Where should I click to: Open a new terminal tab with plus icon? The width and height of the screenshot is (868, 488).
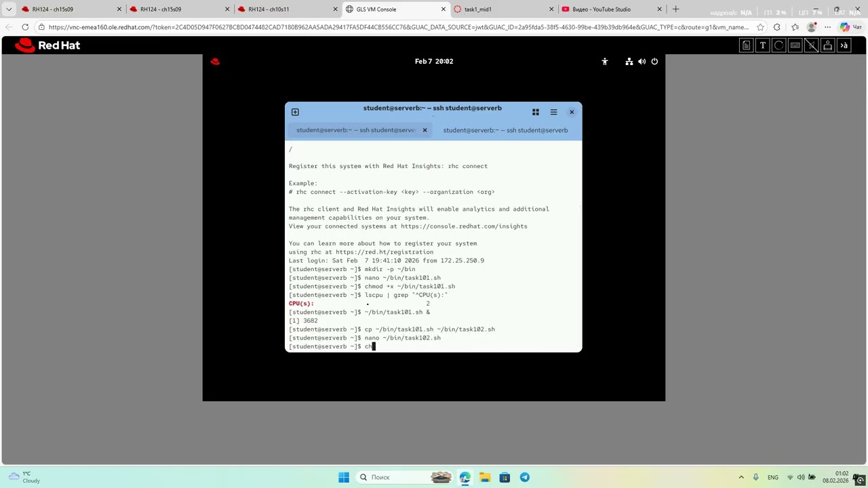tap(295, 112)
